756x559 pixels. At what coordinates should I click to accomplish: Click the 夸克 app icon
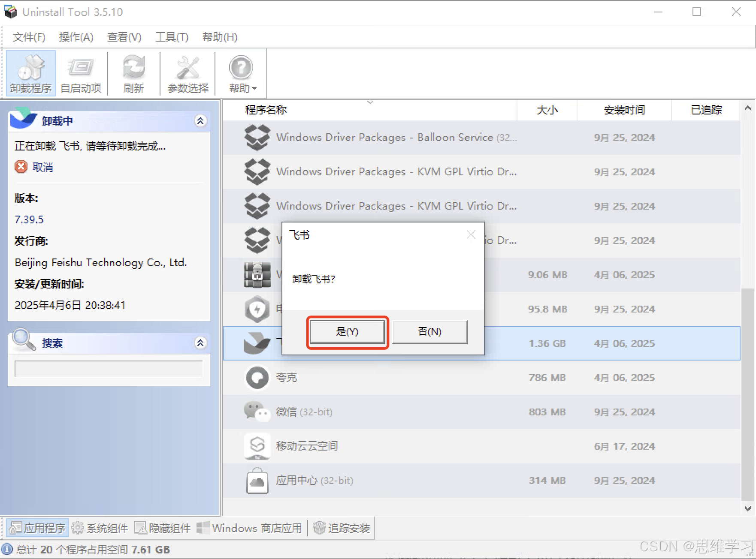point(257,378)
